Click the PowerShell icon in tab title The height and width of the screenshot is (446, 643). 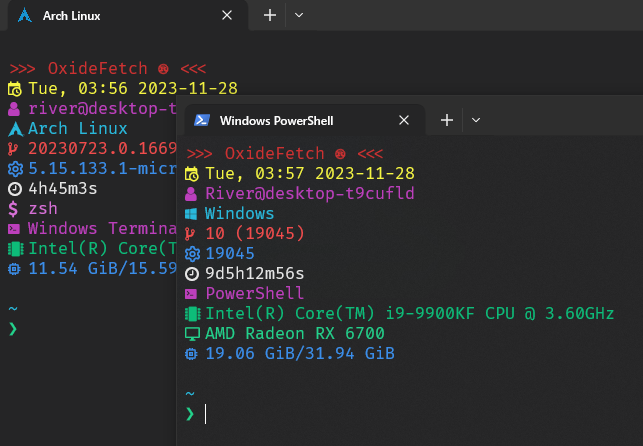tap(201, 120)
